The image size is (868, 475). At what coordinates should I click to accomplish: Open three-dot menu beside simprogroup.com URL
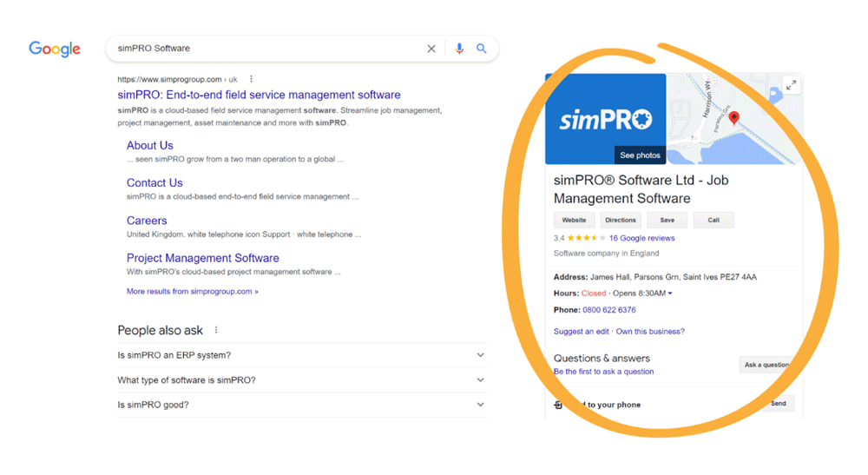tap(252, 79)
